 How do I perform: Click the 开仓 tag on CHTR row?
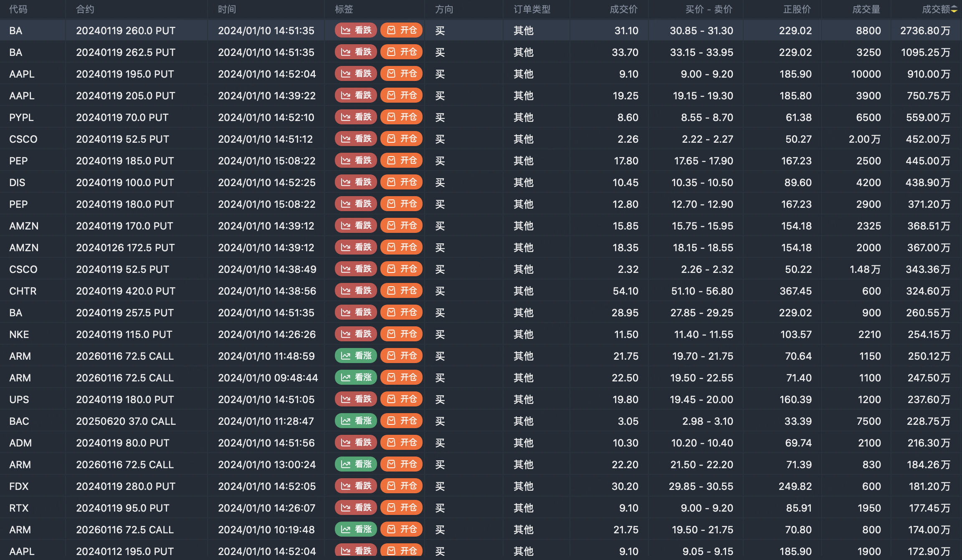click(x=401, y=291)
